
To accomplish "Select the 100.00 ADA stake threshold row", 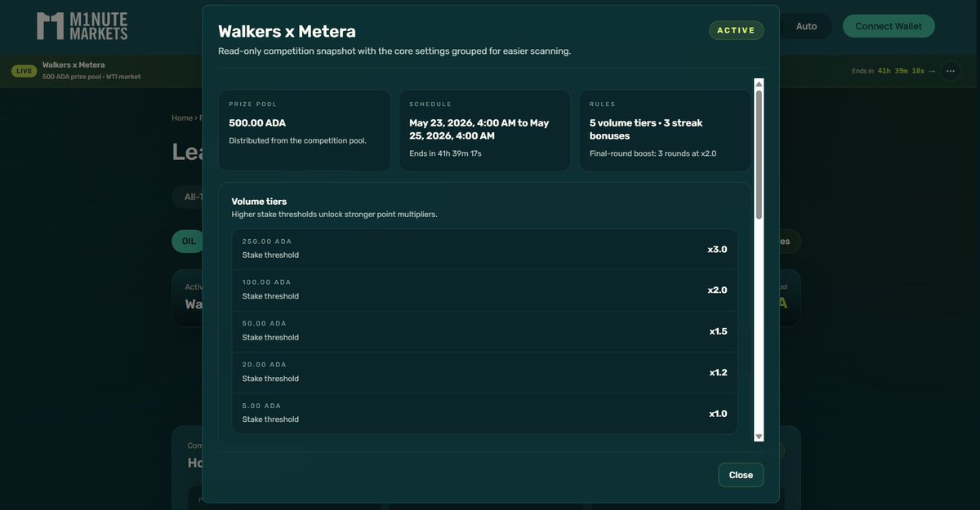I will (484, 290).
